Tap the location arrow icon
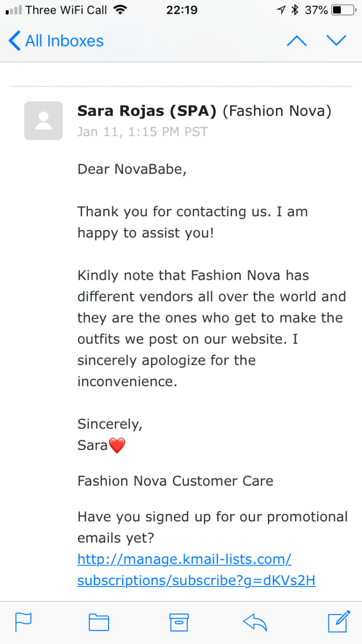 tap(280, 9)
